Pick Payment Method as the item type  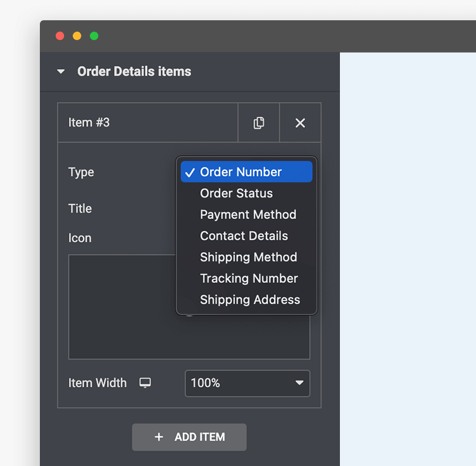tap(247, 215)
